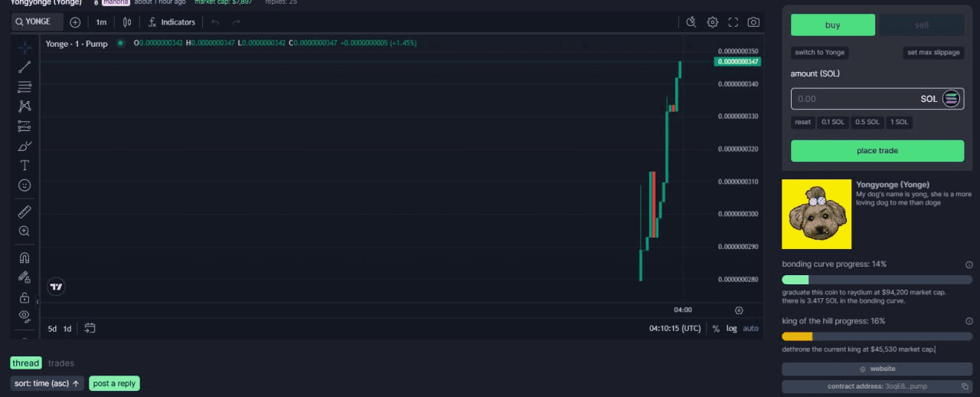Open the Fibonacci retracement tools
The image size is (980, 397).
pyautogui.click(x=24, y=87)
